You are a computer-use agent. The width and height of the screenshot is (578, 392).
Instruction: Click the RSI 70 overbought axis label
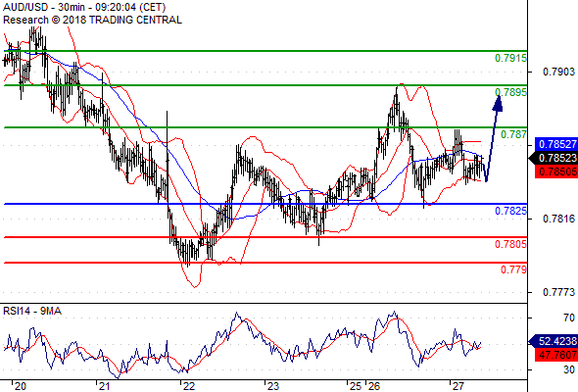tap(569, 318)
